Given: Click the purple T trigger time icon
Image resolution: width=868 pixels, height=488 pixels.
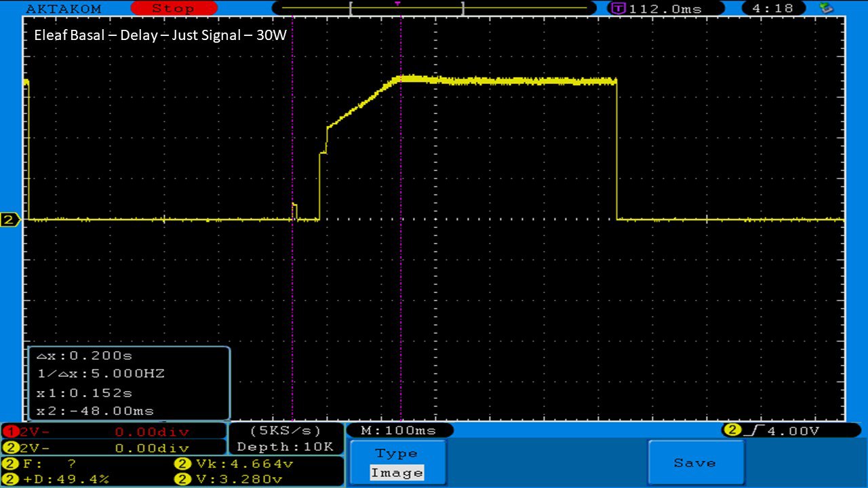Looking at the screenshot, I should click(x=618, y=9).
